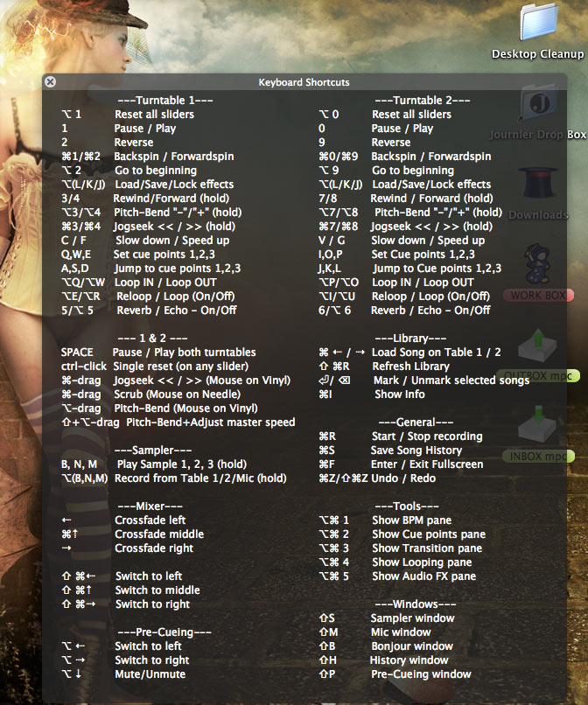
Task: Click the '---Tools---' section heading
Action: pyautogui.click(x=407, y=506)
